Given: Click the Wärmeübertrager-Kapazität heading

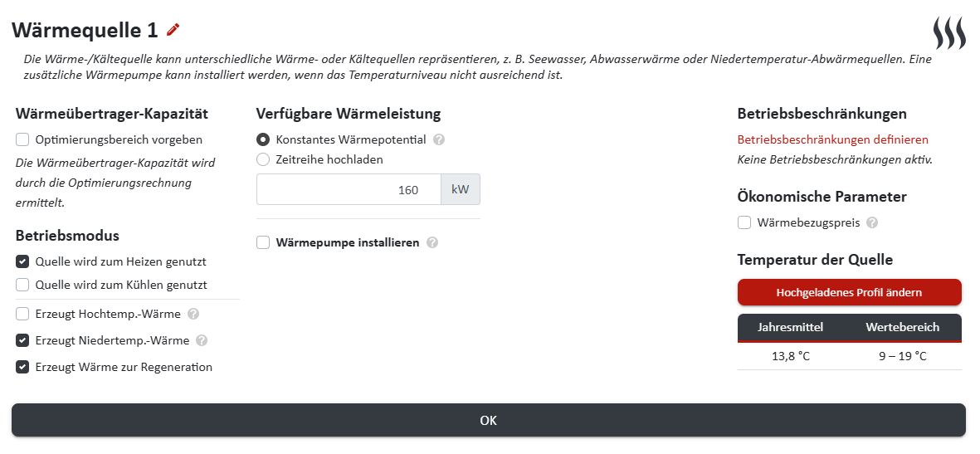Looking at the screenshot, I should coord(112,114).
